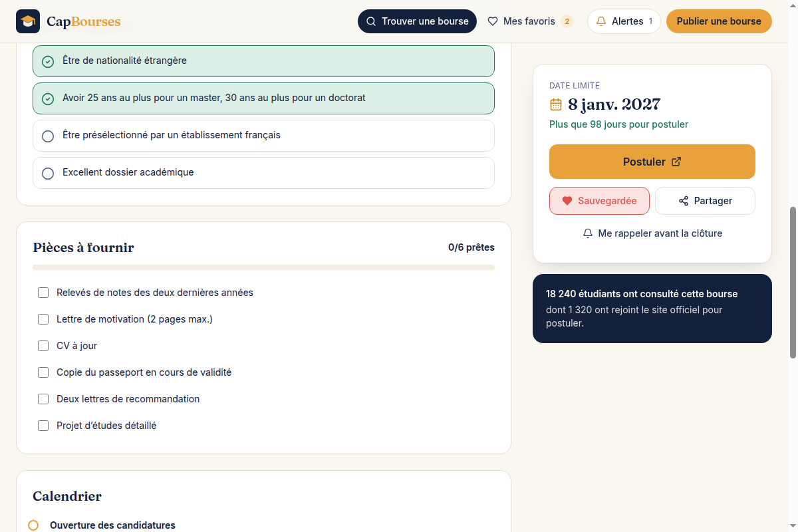Click the favorites count badge '2'

tap(567, 21)
